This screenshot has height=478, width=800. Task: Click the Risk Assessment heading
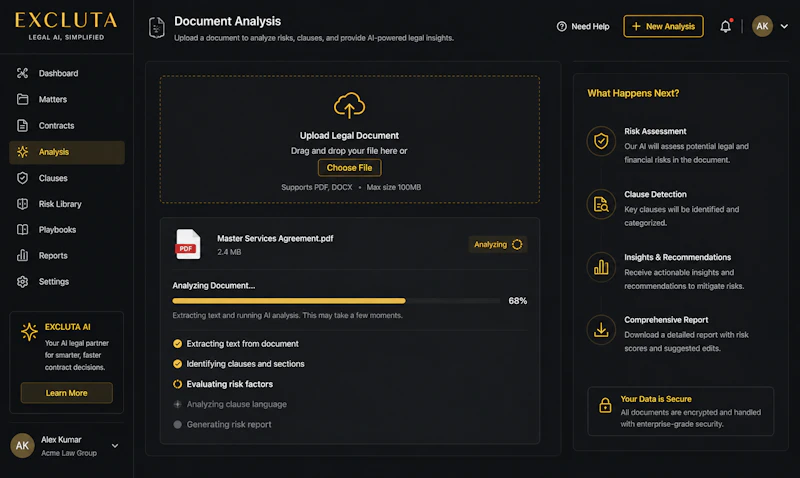pyautogui.click(x=655, y=131)
